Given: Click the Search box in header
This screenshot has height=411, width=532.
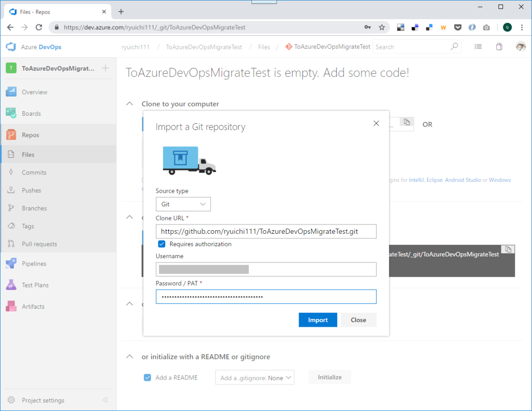Looking at the screenshot, I should pos(411,47).
